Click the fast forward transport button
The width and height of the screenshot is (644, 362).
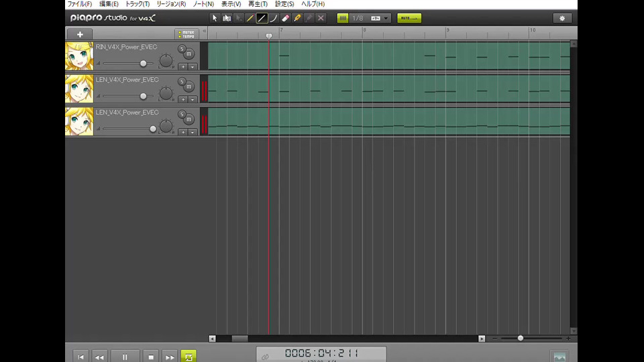pyautogui.click(x=170, y=357)
